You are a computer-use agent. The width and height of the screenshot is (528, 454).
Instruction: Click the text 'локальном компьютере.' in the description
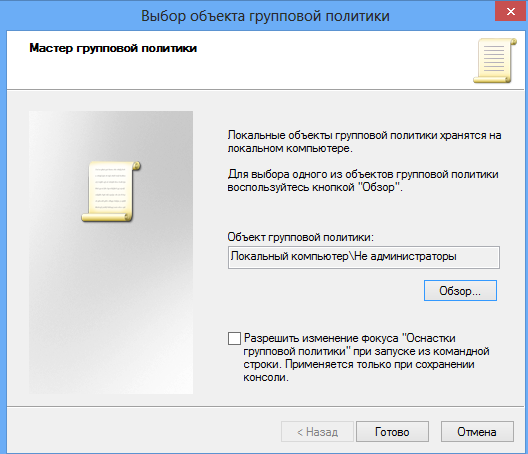[290, 148]
